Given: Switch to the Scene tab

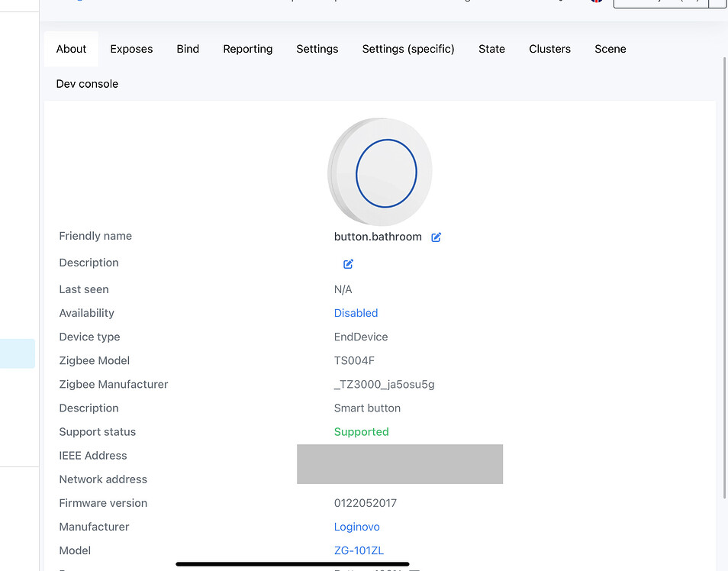Looking at the screenshot, I should [x=610, y=49].
